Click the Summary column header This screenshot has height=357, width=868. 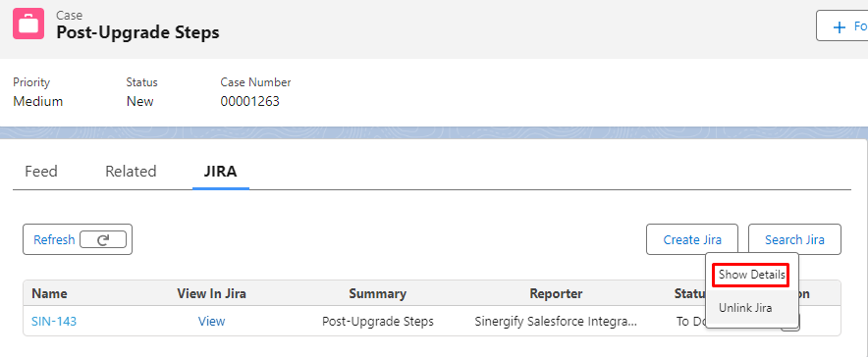377,293
